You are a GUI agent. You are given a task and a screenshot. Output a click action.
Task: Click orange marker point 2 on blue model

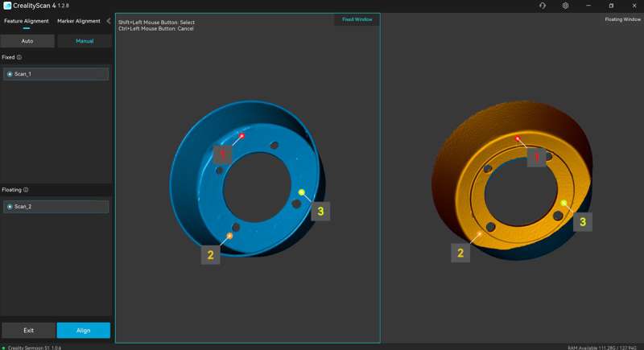[229, 236]
